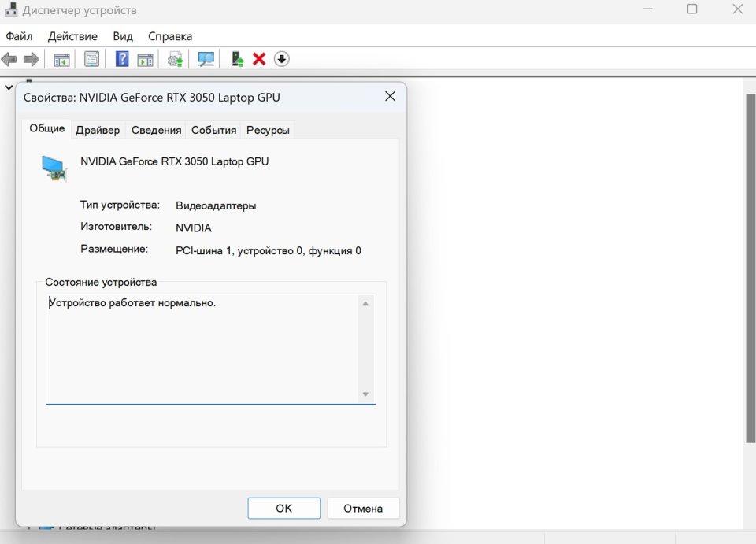The height and width of the screenshot is (544, 756).
Task: Open the Properties toolbar icon
Action: point(92,59)
